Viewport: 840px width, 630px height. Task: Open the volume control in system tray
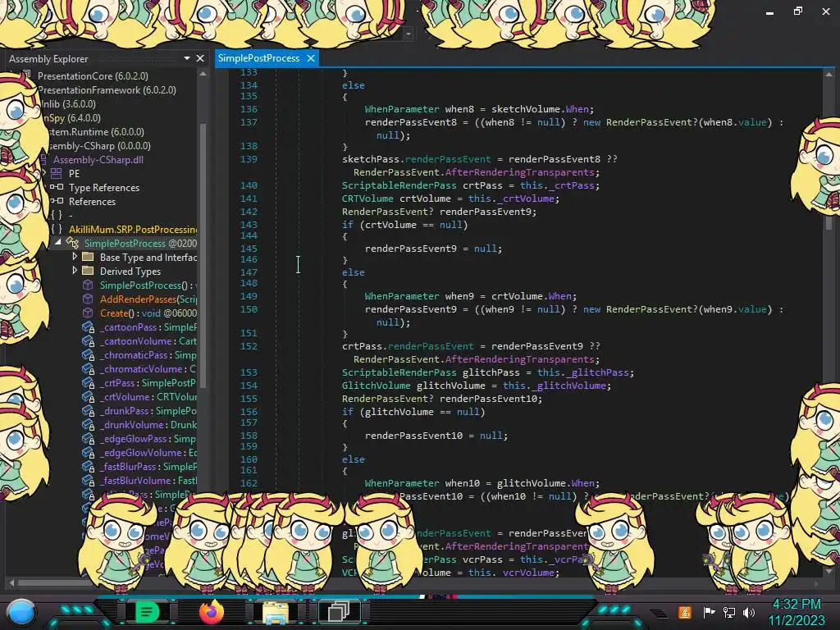749,612
